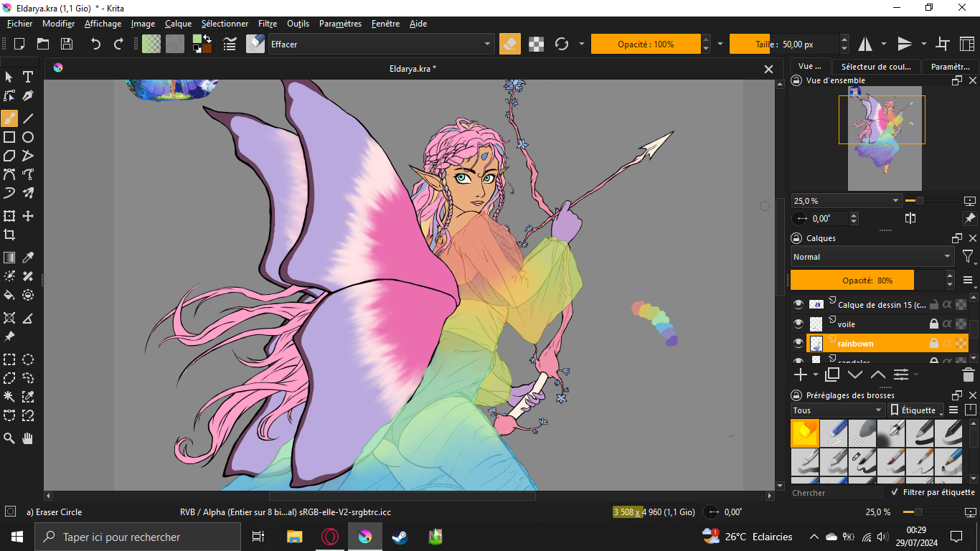Open layer properties sliders button

(x=901, y=375)
